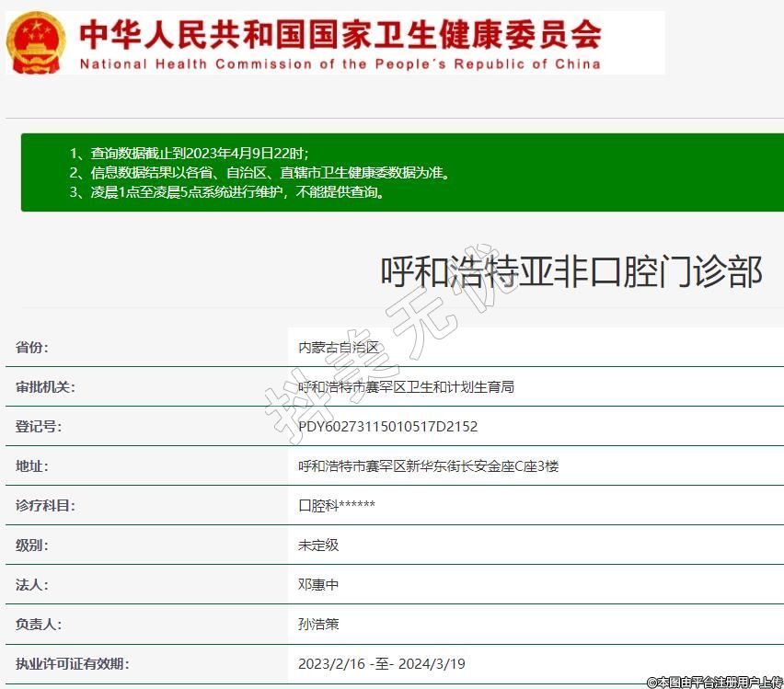Click the 诊疗科目 row label
The image size is (784, 689).
(x=45, y=506)
